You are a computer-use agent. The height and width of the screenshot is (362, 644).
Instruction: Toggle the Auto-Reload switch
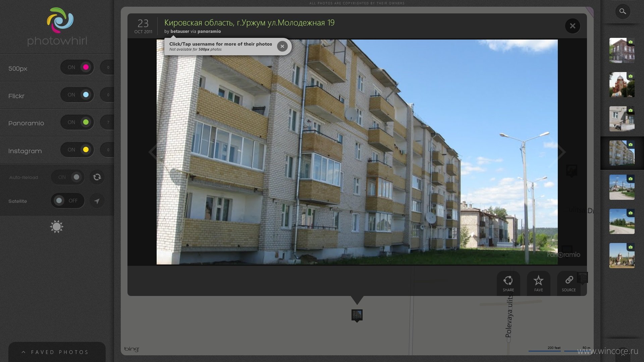pos(68,177)
